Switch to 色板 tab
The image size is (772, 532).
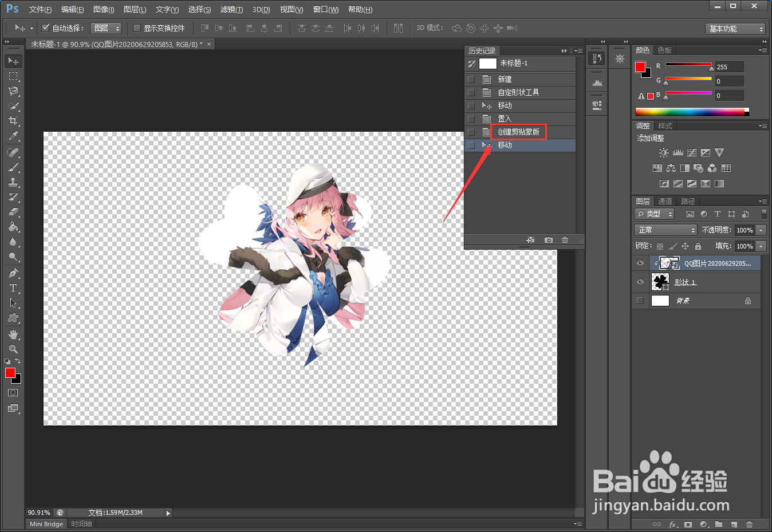coord(664,50)
